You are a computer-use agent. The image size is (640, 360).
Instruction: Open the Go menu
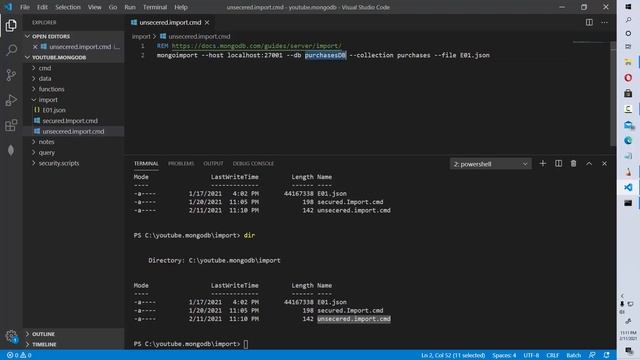tap(113, 7)
